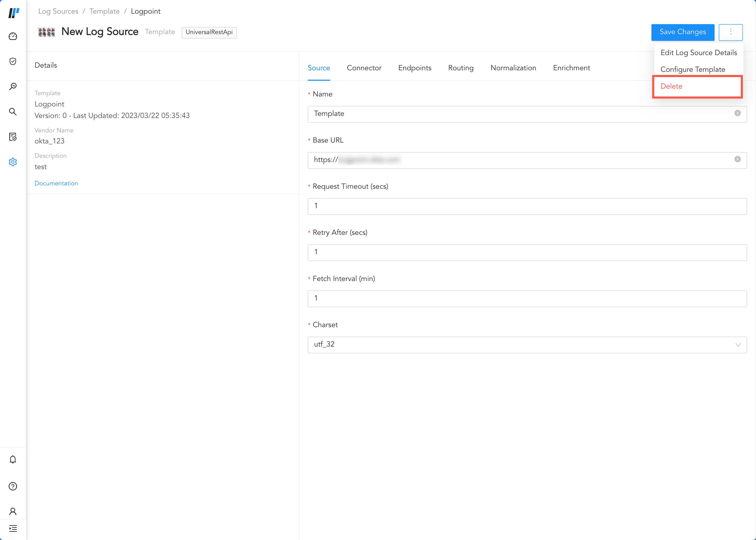
Task: Select Delete from the options menu
Action: pos(671,86)
